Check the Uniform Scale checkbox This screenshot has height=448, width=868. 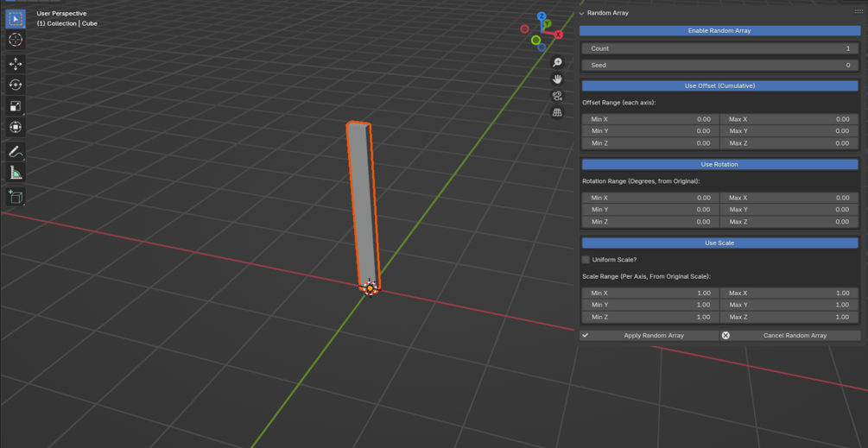click(x=586, y=260)
